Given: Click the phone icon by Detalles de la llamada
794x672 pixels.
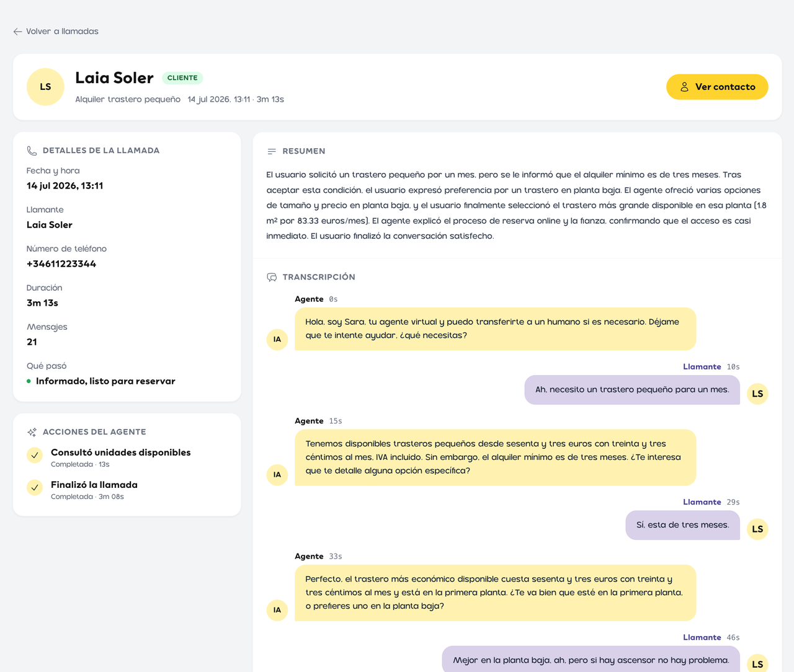Looking at the screenshot, I should [32, 151].
